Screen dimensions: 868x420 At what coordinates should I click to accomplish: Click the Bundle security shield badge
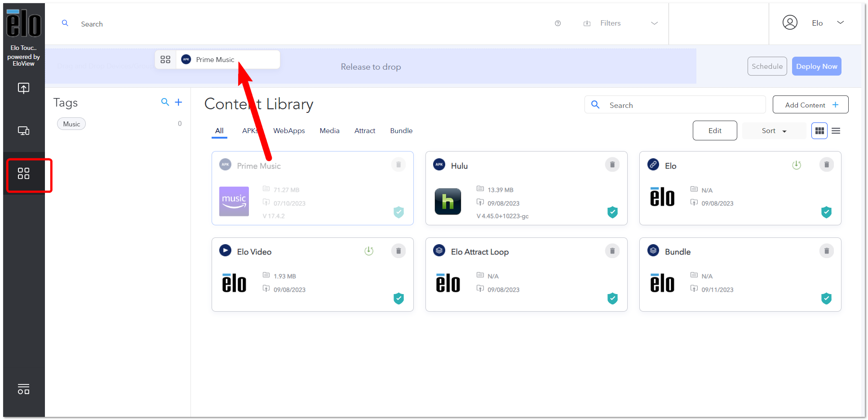(826, 299)
